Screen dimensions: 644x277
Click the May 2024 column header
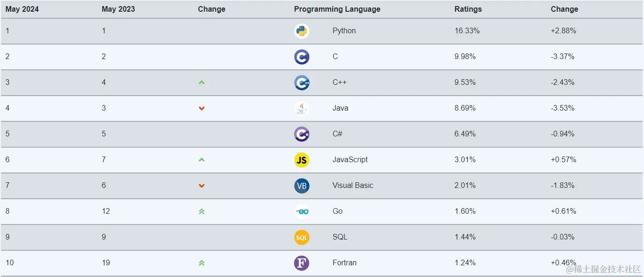(22, 9)
